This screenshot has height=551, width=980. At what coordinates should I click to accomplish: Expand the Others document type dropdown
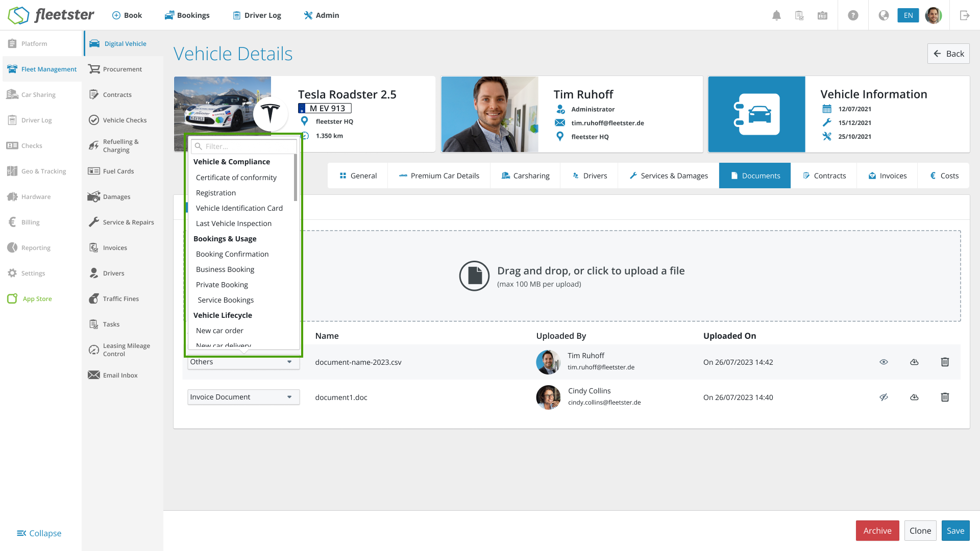(243, 362)
